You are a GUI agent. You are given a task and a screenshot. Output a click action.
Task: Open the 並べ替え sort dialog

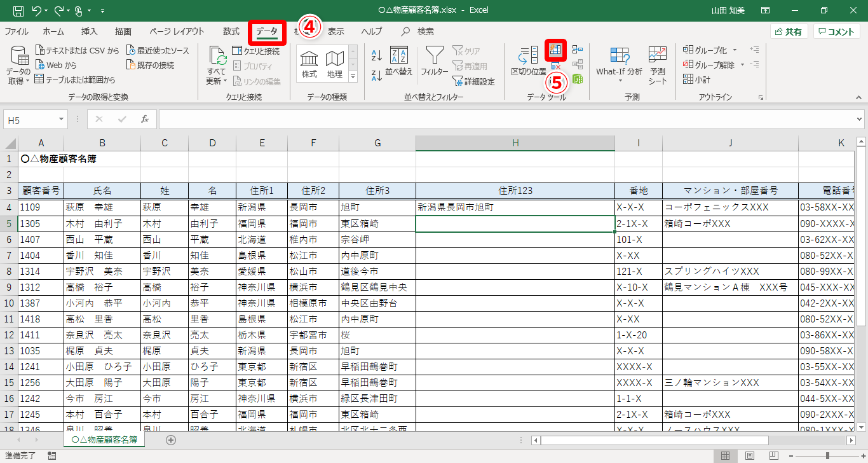(399, 62)
